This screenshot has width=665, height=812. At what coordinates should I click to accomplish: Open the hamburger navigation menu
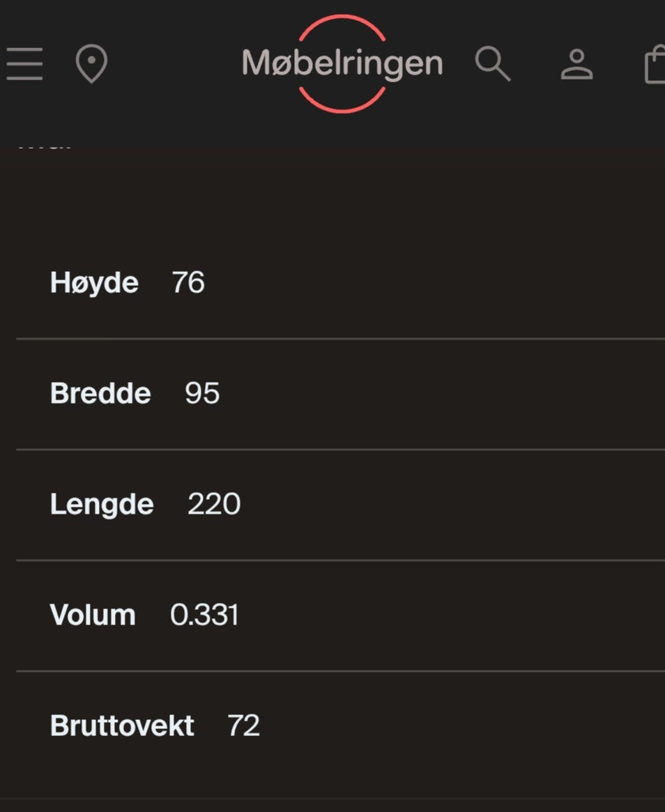[x=24, y=63]
